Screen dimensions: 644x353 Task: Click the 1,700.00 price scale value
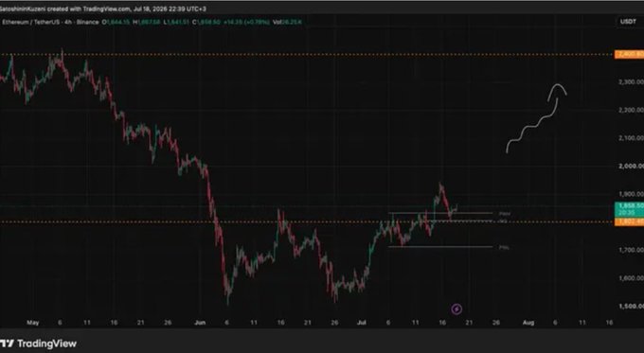(x=631, y=250)
